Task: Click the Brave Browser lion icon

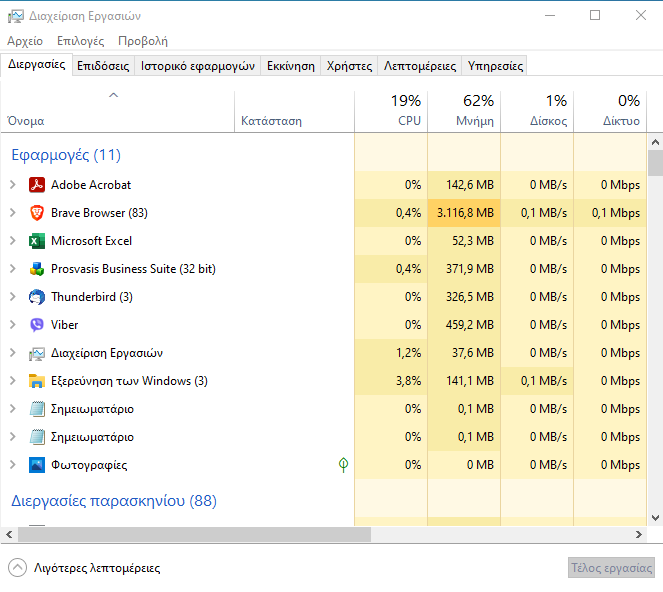Action: 37,213
